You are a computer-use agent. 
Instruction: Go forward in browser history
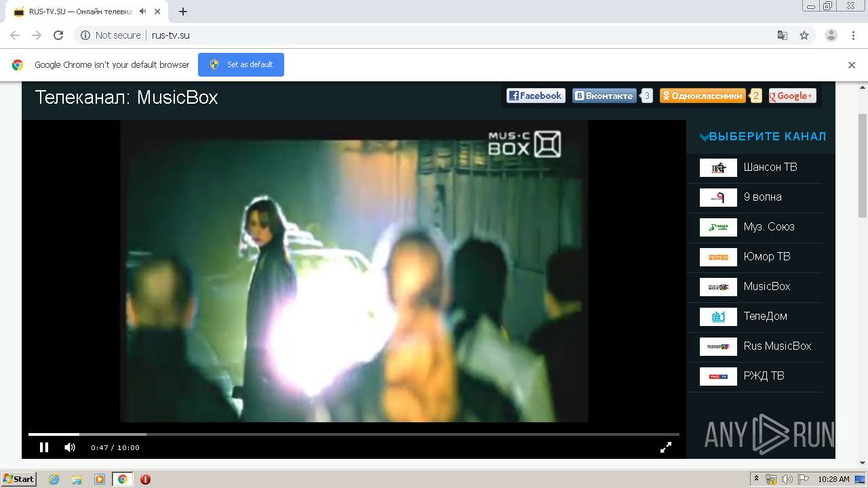coord(37,35)
